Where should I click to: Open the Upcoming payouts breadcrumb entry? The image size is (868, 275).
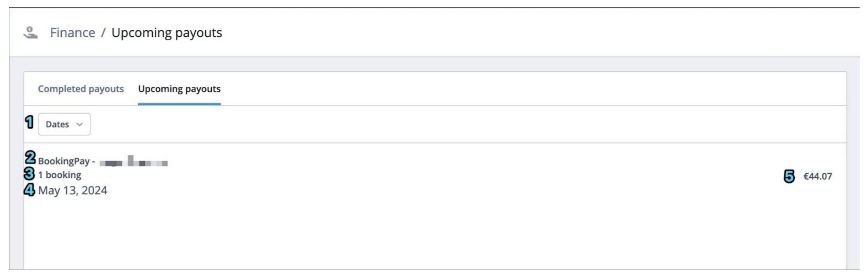pos(166,32)
